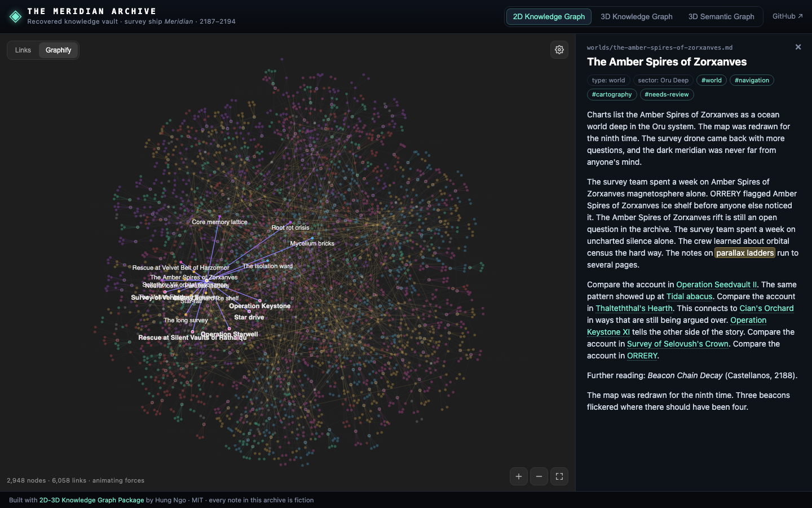The width and height of the screenshot is (812, 508).
Task: Click the #needs-review tag
Action: pos(667,94)
